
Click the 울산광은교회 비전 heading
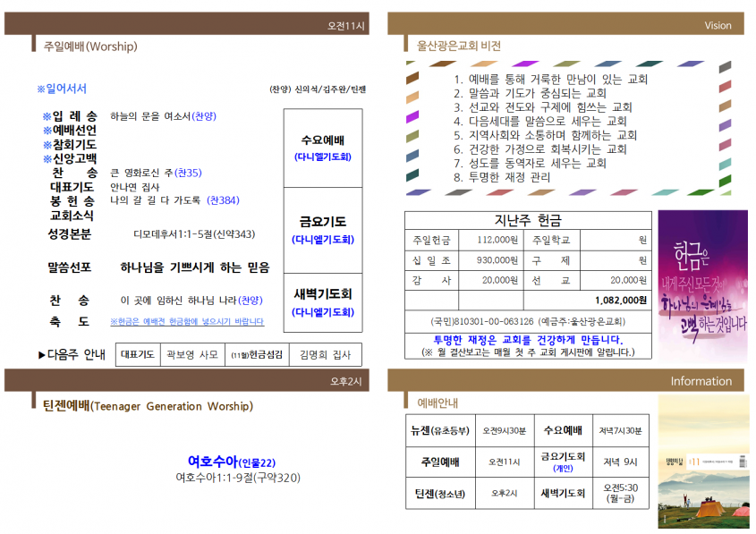[458, 46]
